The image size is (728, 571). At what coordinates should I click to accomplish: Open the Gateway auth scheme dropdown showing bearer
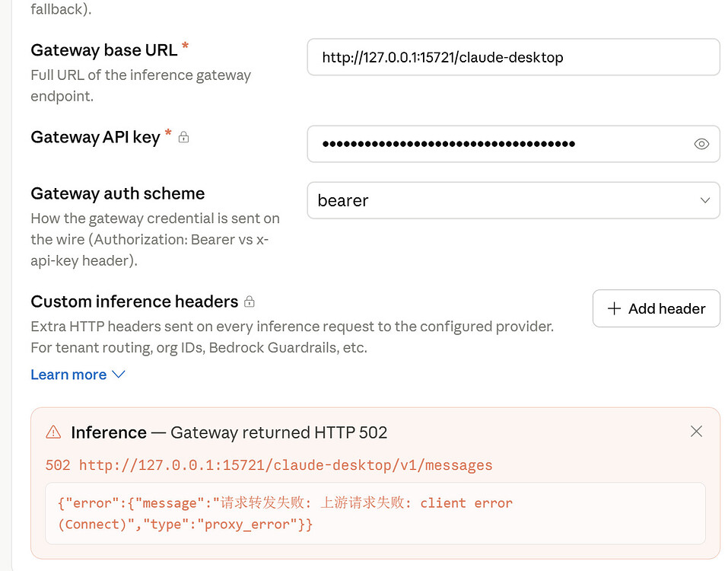[513, 200]
